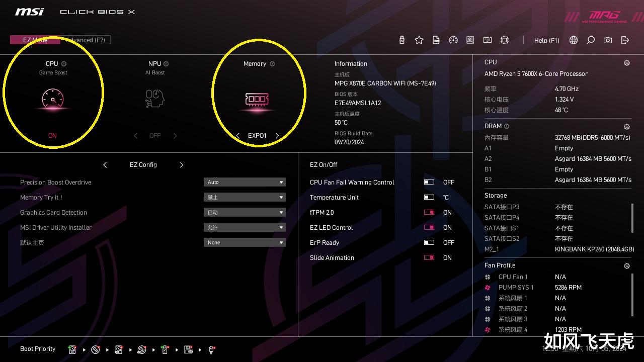Exit BIOS using the exit door icon
The height and width of the screenshot is (362, 644).
625,40
